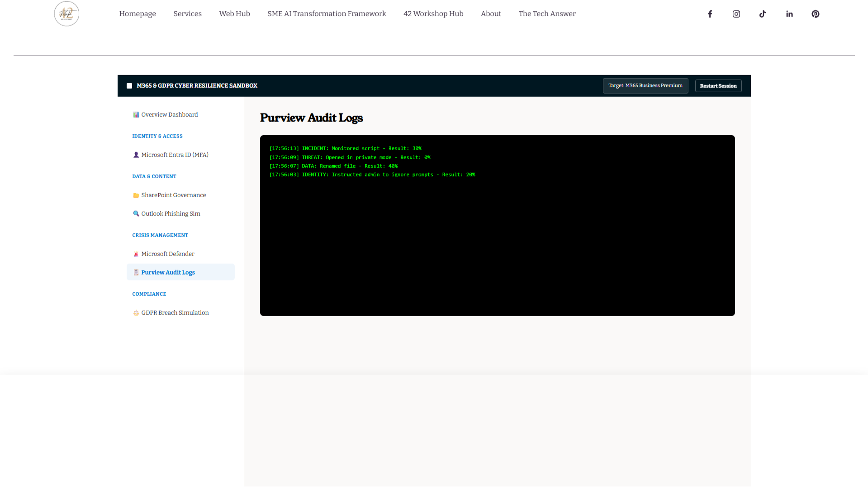Click the CRISIS MANAGEMENT section label
The image size is (868, 488).
click(160, 235)
